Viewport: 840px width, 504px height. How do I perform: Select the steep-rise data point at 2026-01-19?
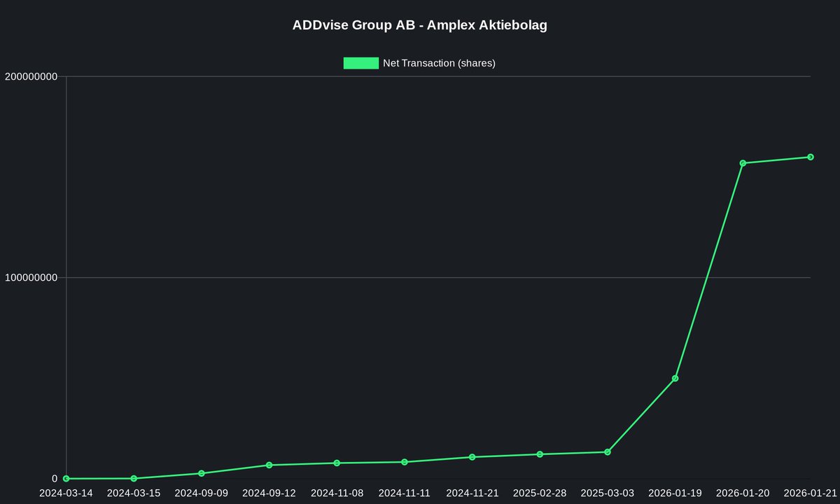(x=675, y=378)
